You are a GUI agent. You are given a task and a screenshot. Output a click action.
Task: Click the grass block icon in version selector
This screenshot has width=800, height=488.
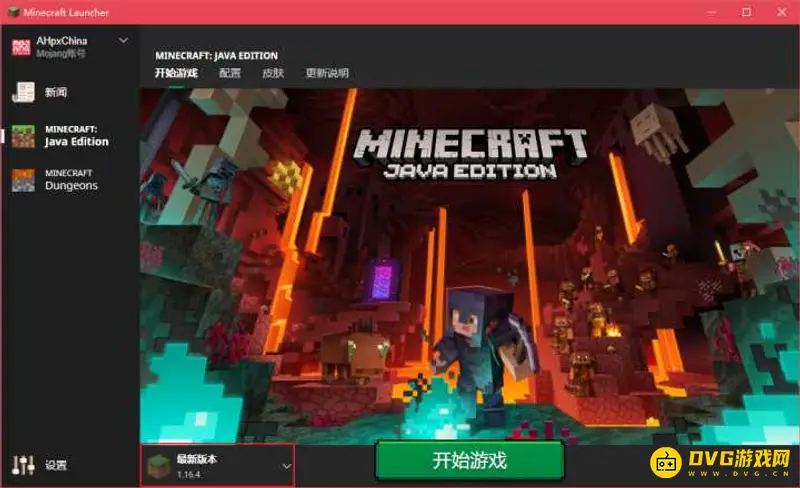click(x=158, y=465)
